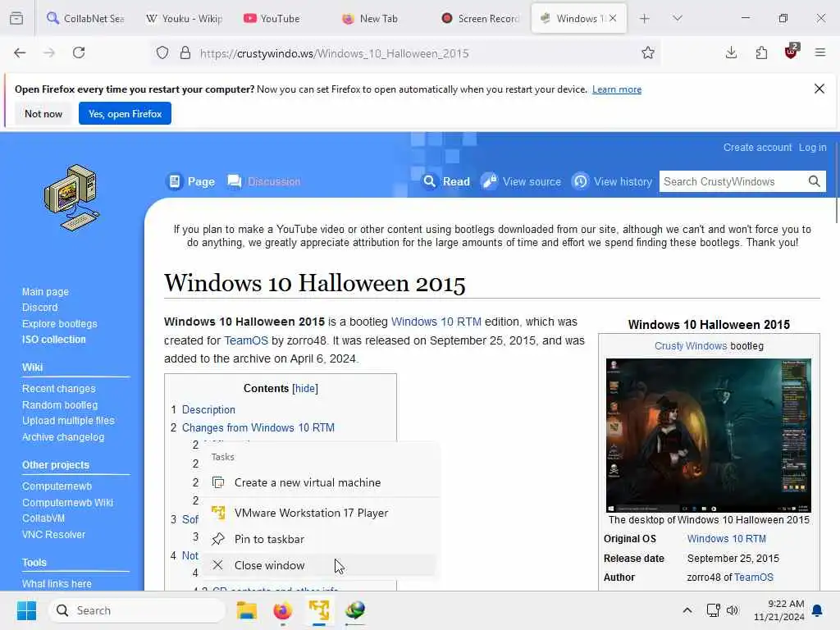Reload the current page
The height and width of the screenshot is (630, 840).
click(x=79, y=52)
